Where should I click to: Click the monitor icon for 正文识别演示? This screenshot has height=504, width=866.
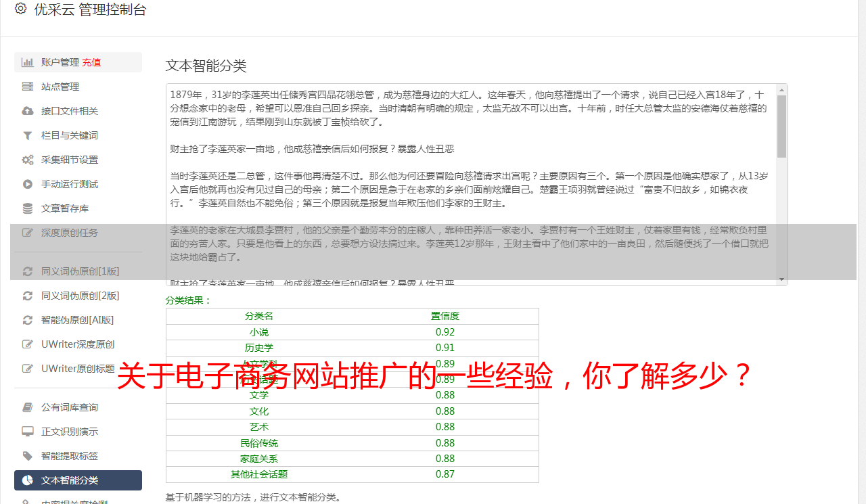click(x=28, y=432)
